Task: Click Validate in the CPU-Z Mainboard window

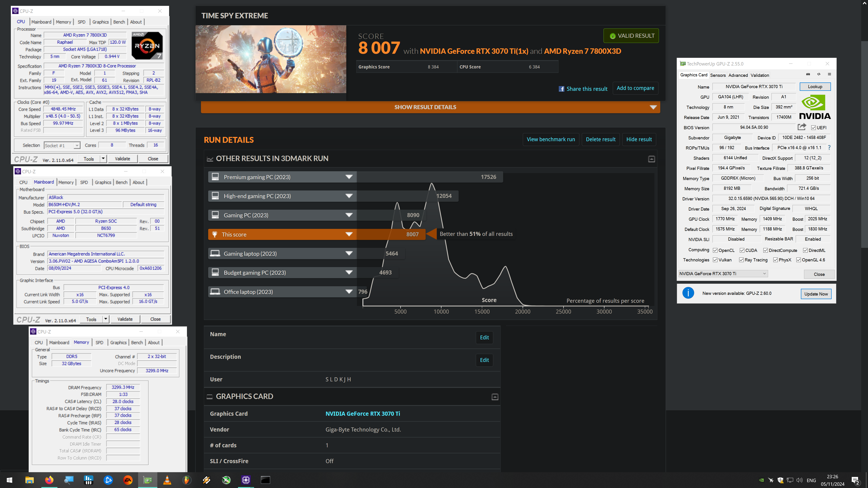Action: (125, 319)
